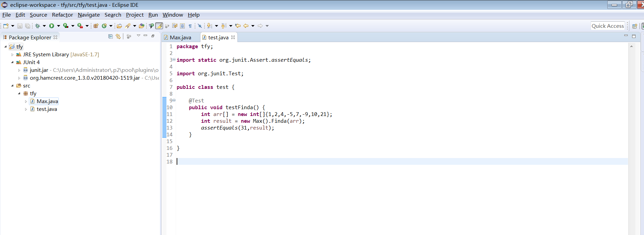Expand the junit.jar node
Image resolution: width=644 pixels, height=235 pixels.
pyautogui.click(x=19, y=70)
